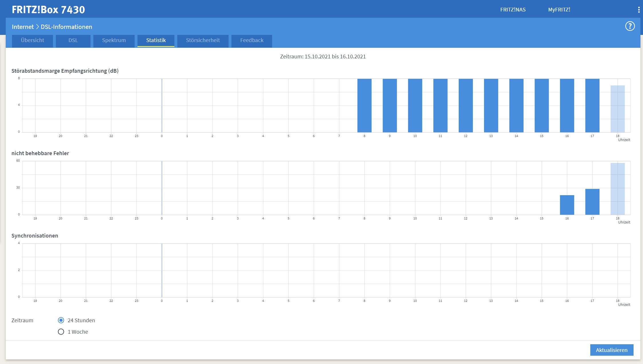643x364 pixels.
Task: Open the DSL tab
Action: point(73,40)
